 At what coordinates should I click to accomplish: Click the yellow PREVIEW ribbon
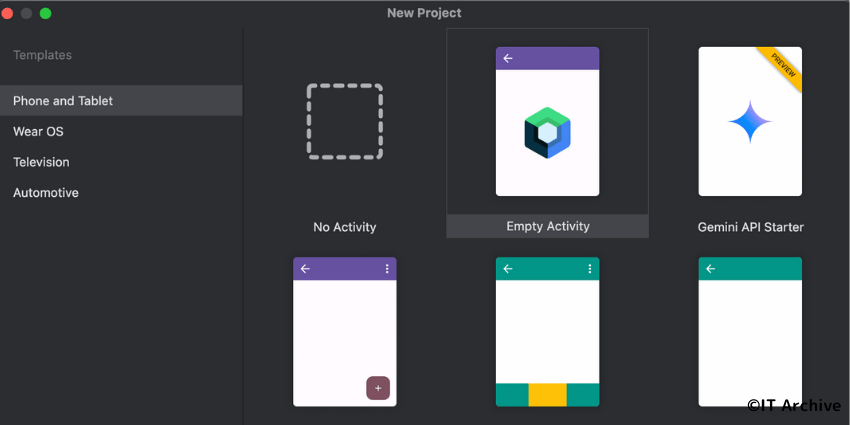[x=783, y=66]
